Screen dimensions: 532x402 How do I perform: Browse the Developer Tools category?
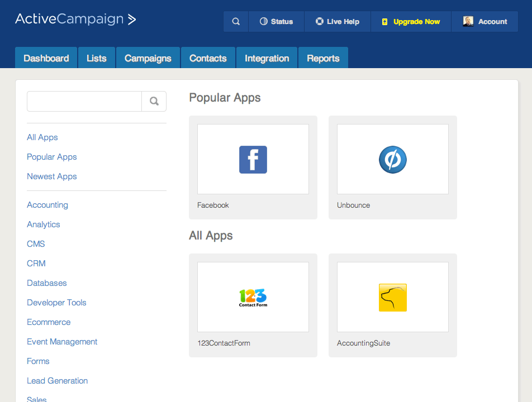click(56, 303)
